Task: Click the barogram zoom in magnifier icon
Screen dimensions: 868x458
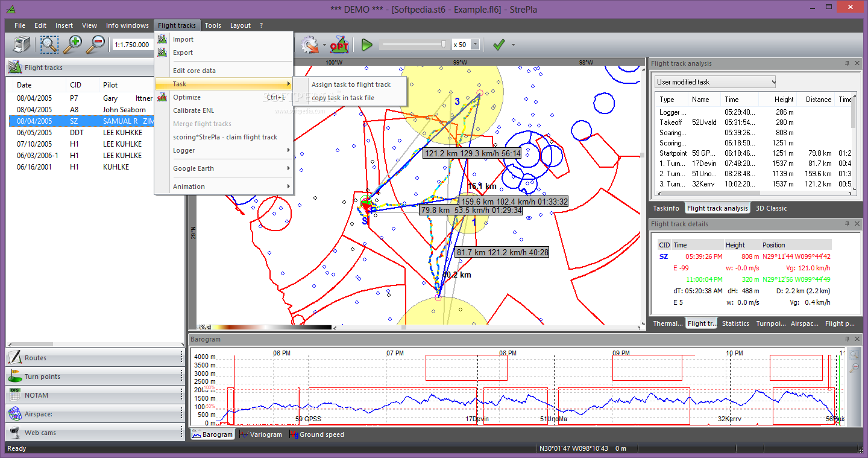Action: point(854,355)
